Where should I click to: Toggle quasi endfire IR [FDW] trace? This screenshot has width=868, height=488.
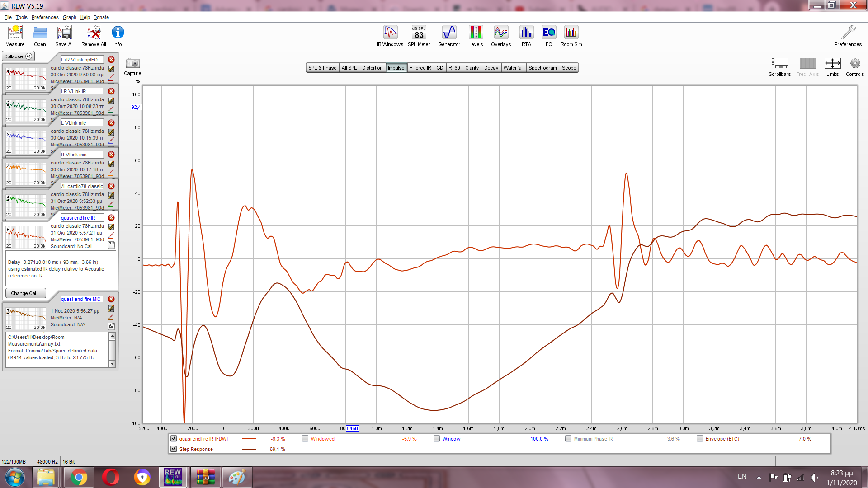(x=174, y=438)
